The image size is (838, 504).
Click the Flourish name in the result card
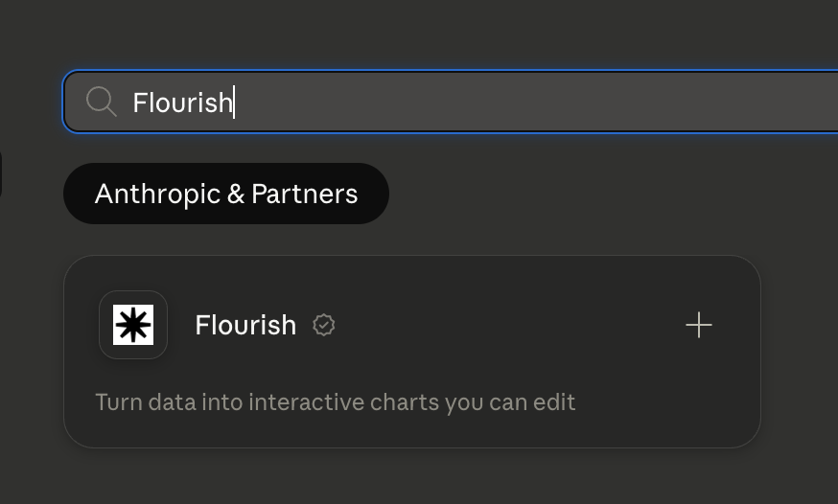[x=245, y=325]
